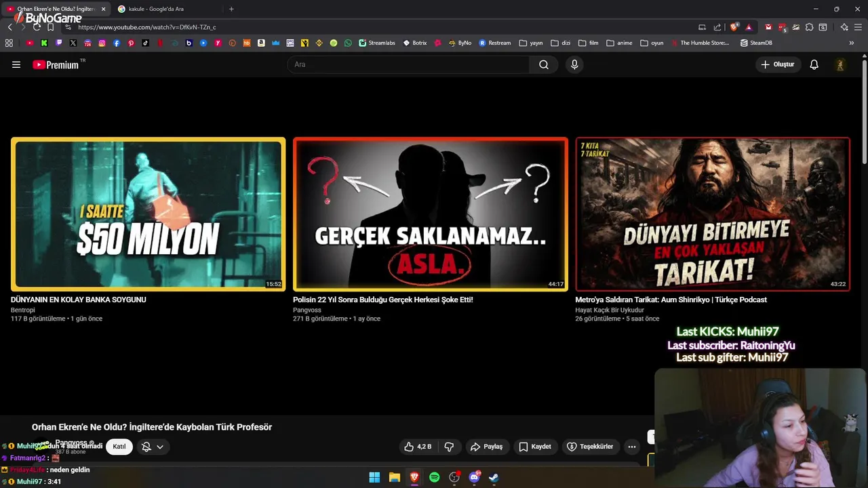Screen dimensions: 868x488
Task: Switch to the kakule Google search tab
Action: (x=166, y=9)
